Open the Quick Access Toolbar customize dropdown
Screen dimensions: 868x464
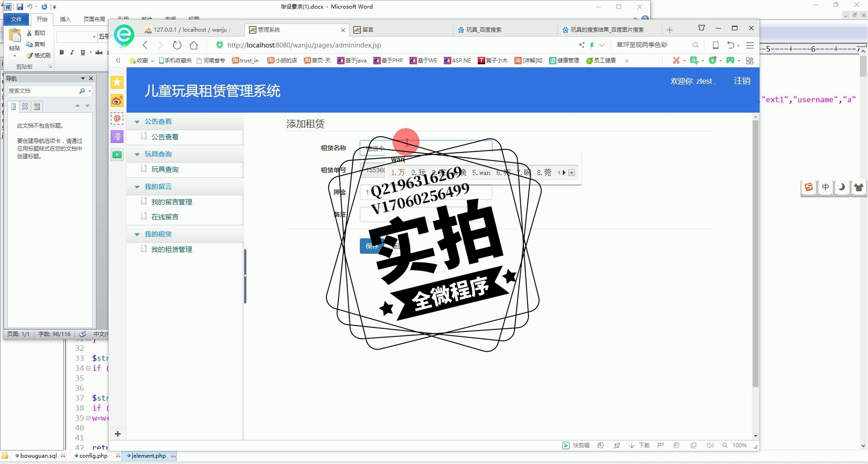[x=54, y=7]
